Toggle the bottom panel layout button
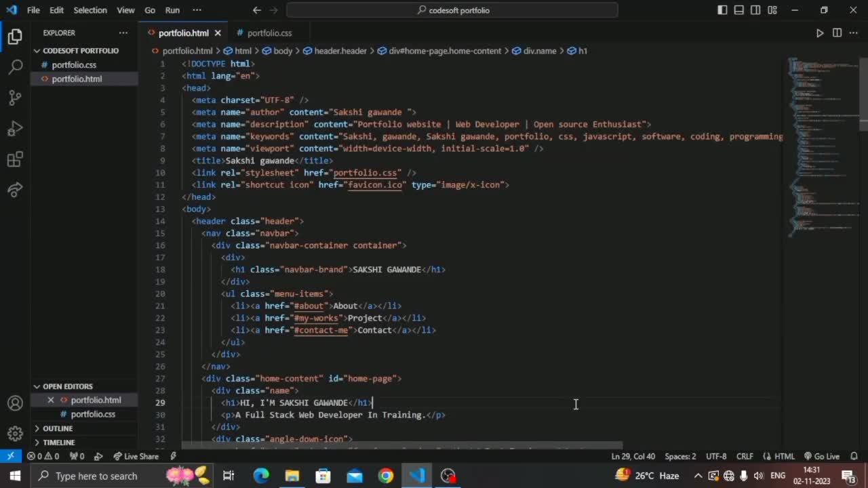 [x=739, y=10]
